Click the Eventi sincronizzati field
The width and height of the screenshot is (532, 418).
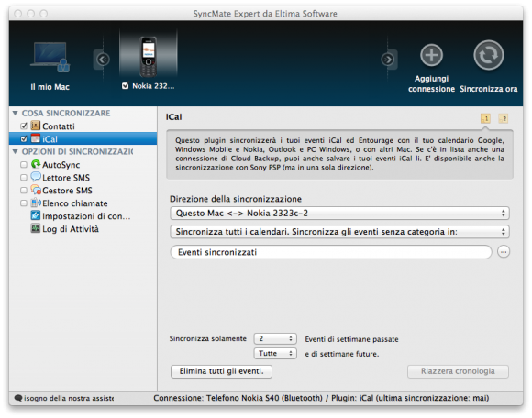331,252
